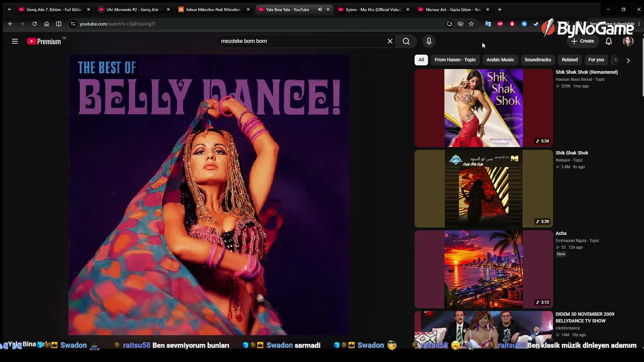The width and height of the screenshot is (644, 362).
Task: Start voice search with the microphone
Action: 429,41
